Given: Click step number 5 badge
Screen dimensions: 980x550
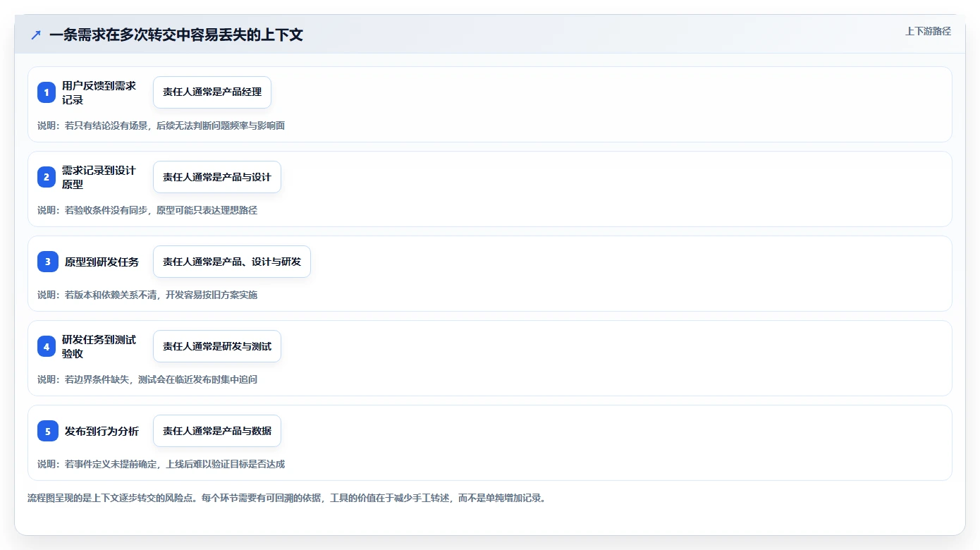Looking at the screenshot, I should click(48, 431).
